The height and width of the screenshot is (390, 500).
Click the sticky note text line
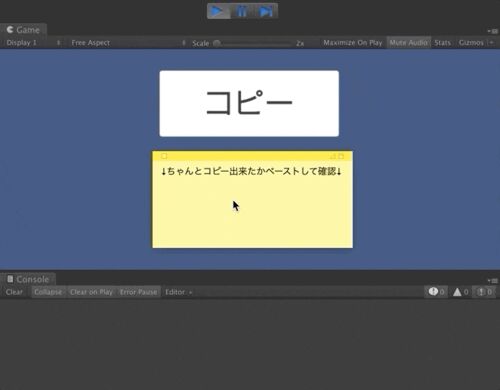click(251, 171)
